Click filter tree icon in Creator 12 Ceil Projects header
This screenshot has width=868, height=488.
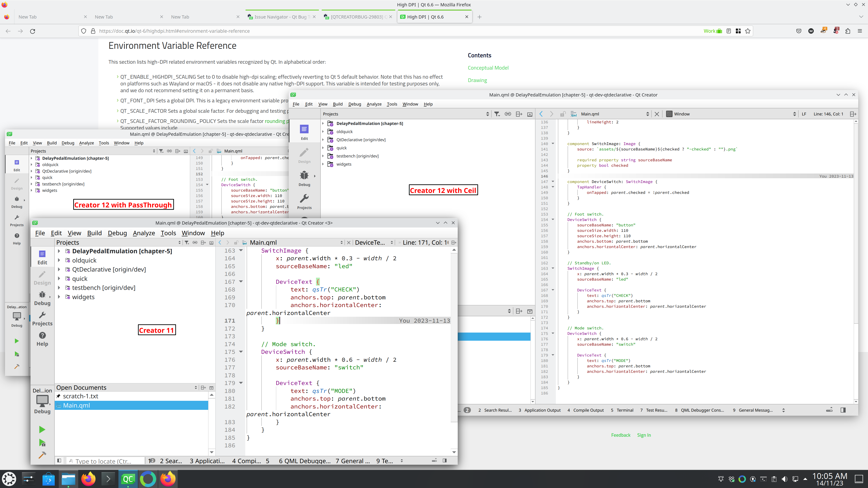[497, 114]
